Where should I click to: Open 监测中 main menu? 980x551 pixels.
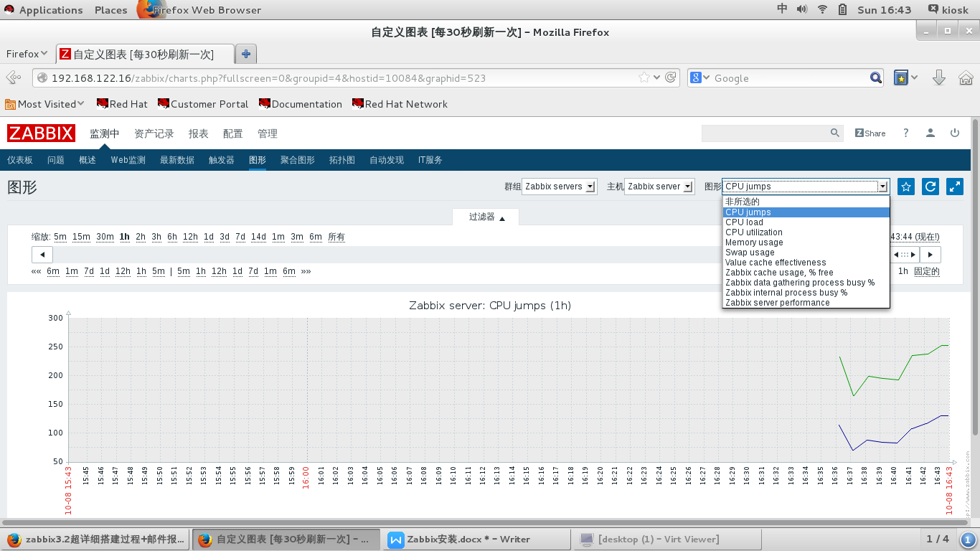[x=104, y=133]
